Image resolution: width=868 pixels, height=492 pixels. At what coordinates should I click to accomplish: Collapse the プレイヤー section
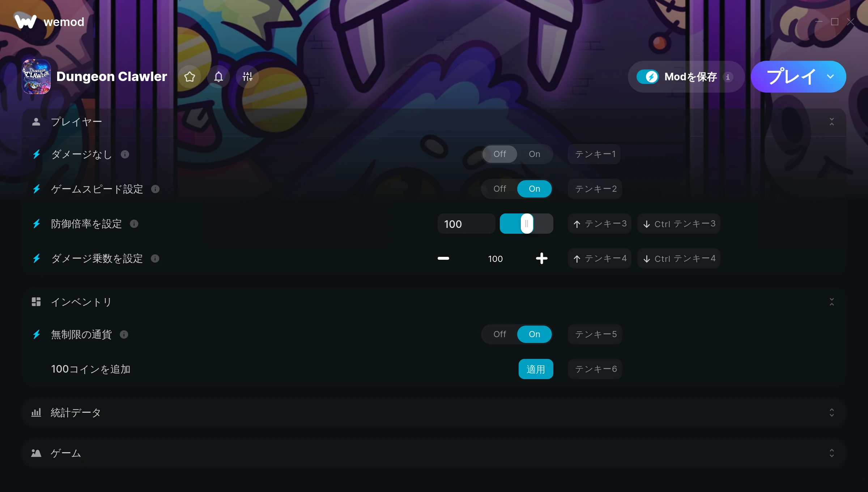click(831, 122)
